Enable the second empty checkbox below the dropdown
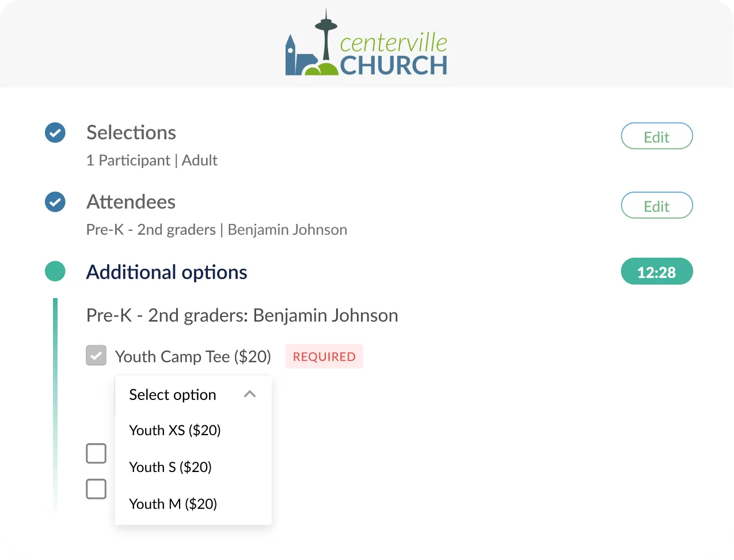Image resolution: width=734 pixels, height=560 pixels. [x=96, y=489]
